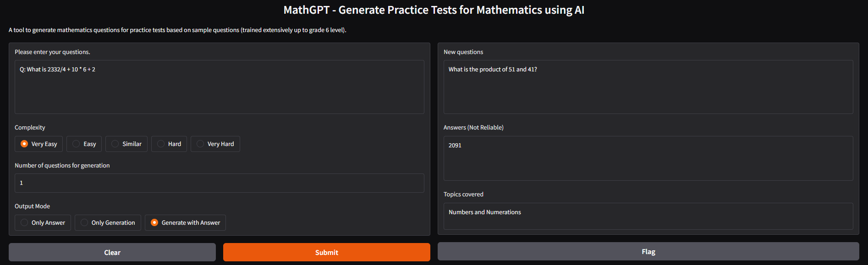This screenshot has width=868, height=265.
Task: Focus the questions input text area
Action: tap(219, 87)
